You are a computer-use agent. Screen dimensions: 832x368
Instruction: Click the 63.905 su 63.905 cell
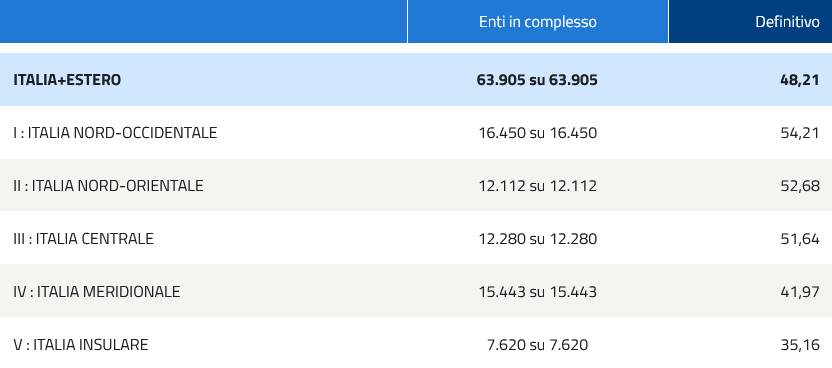point(537,80)
